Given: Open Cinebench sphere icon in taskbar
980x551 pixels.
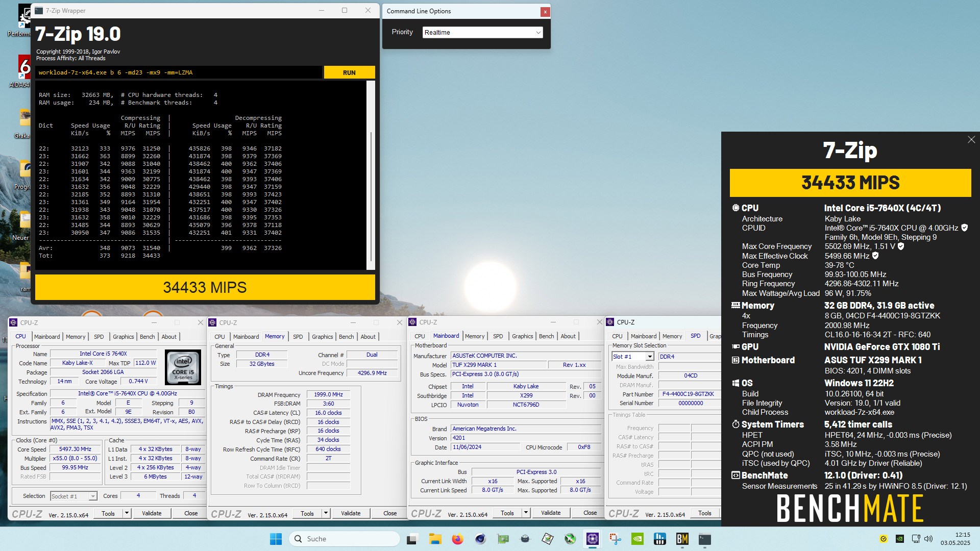Looking at the screenshot, I should coord(480,539).
